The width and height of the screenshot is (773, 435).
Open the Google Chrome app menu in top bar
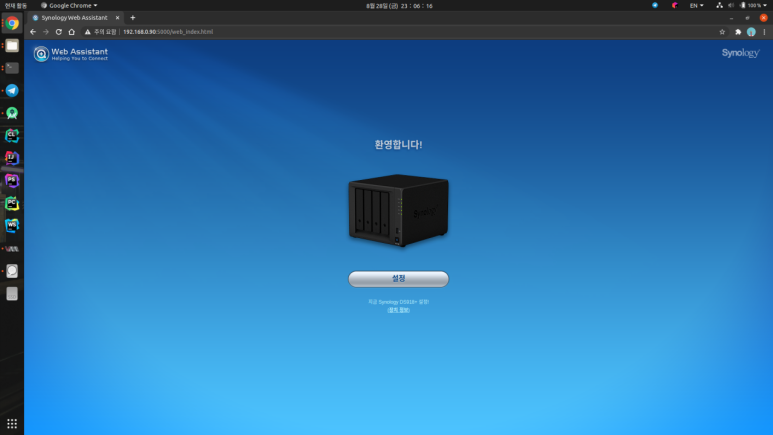click(x=69, y=5)
